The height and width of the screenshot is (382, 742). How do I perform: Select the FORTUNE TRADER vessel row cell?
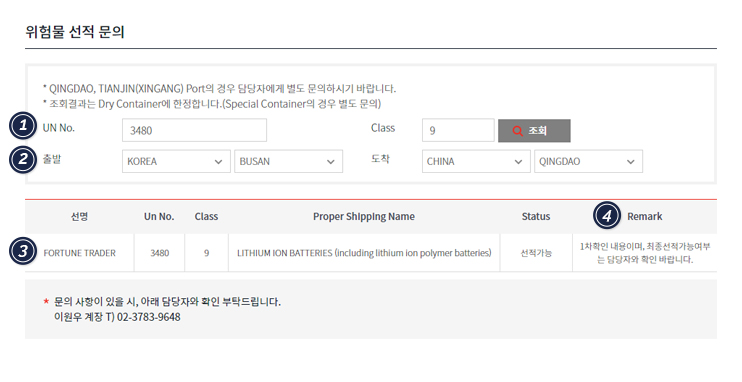click(x=80, y=253)
